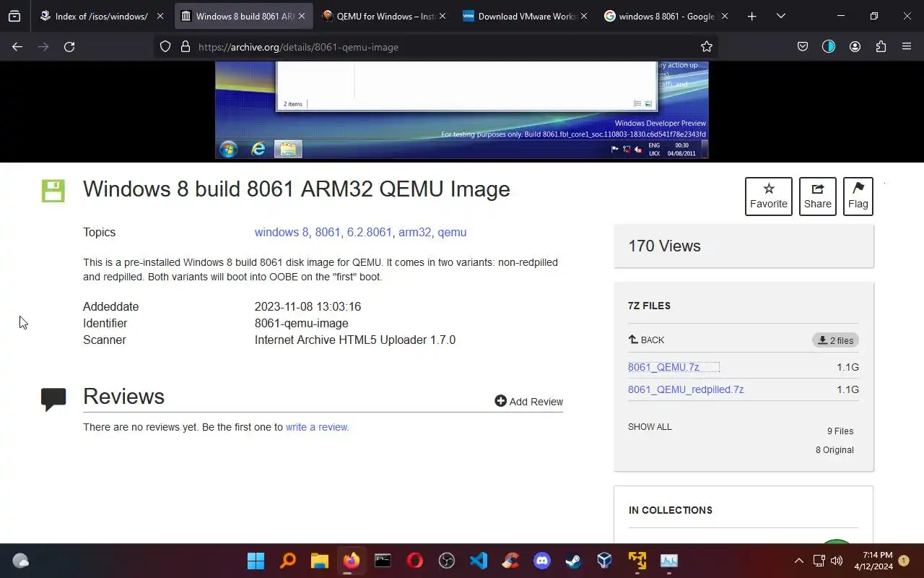Open the 8 Original link
Image resolution: width=924 pixels, height=578 pixels.
(834, 450)
